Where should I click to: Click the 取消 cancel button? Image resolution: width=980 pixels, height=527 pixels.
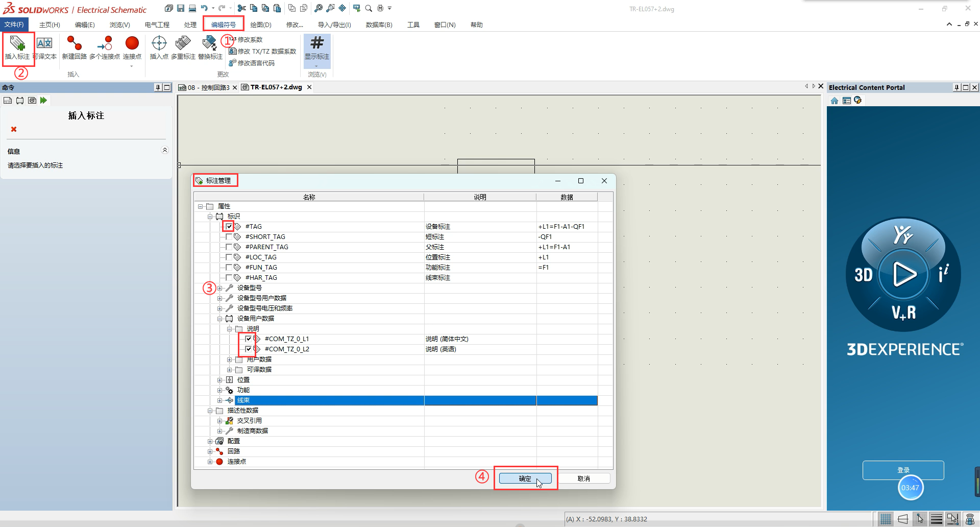coord(583,478)
